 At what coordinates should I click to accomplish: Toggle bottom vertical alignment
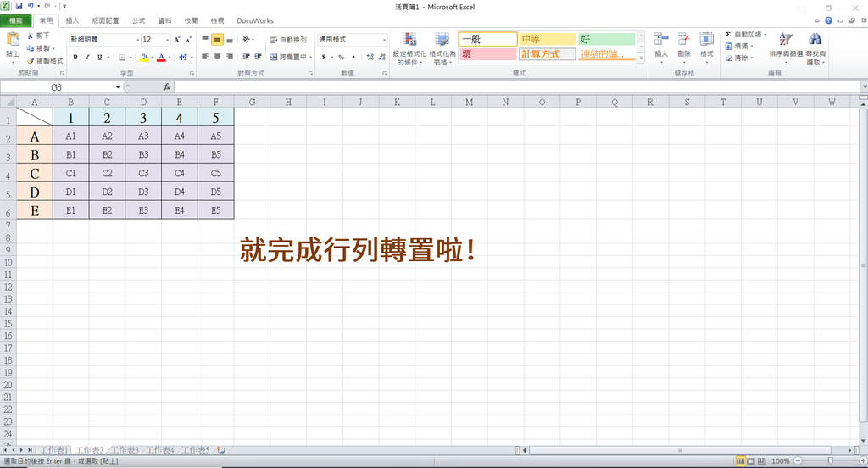pyautogui.click(x=229, y=39)
